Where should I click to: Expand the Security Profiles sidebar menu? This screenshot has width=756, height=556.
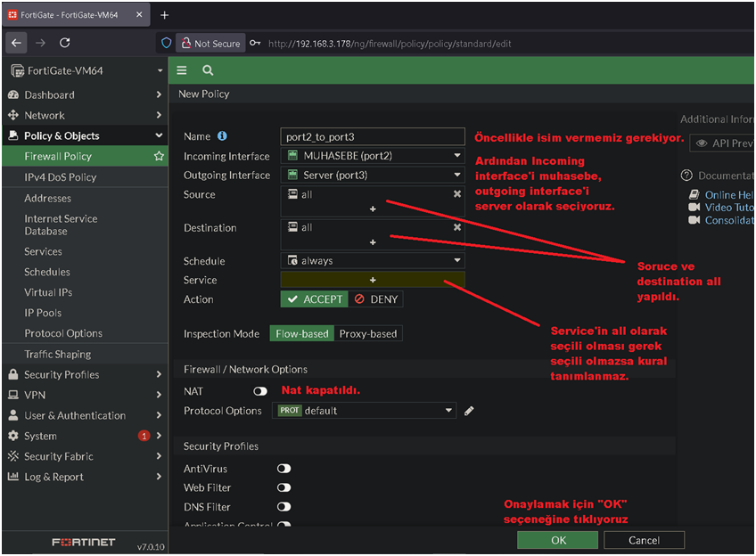[159, 374]
